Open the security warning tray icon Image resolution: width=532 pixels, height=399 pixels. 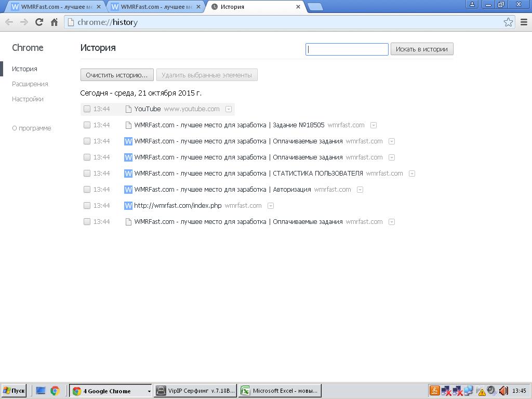click(x=481, y=392)
